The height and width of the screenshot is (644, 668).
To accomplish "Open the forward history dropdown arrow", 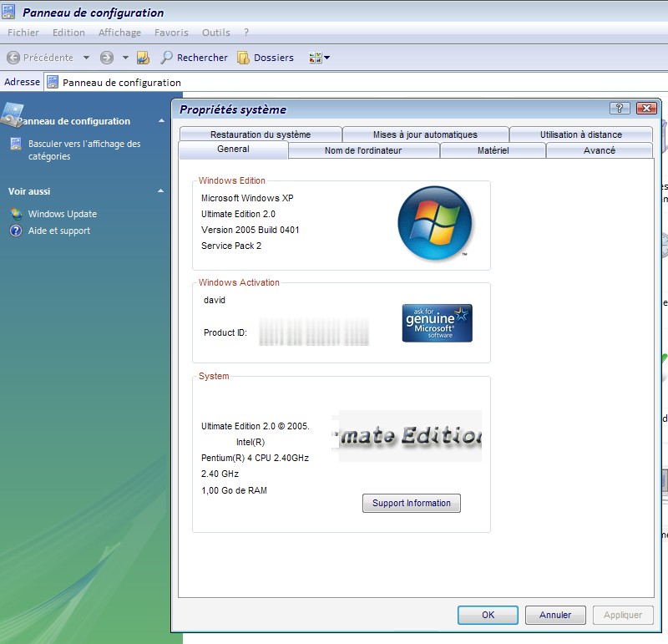I will tap(125, 58).
